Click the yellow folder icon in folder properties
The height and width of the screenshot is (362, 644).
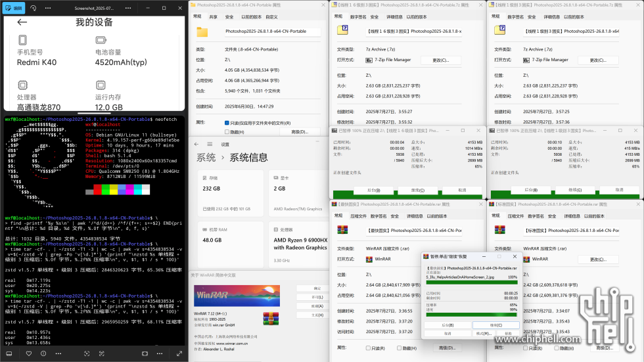pos(202,32)
